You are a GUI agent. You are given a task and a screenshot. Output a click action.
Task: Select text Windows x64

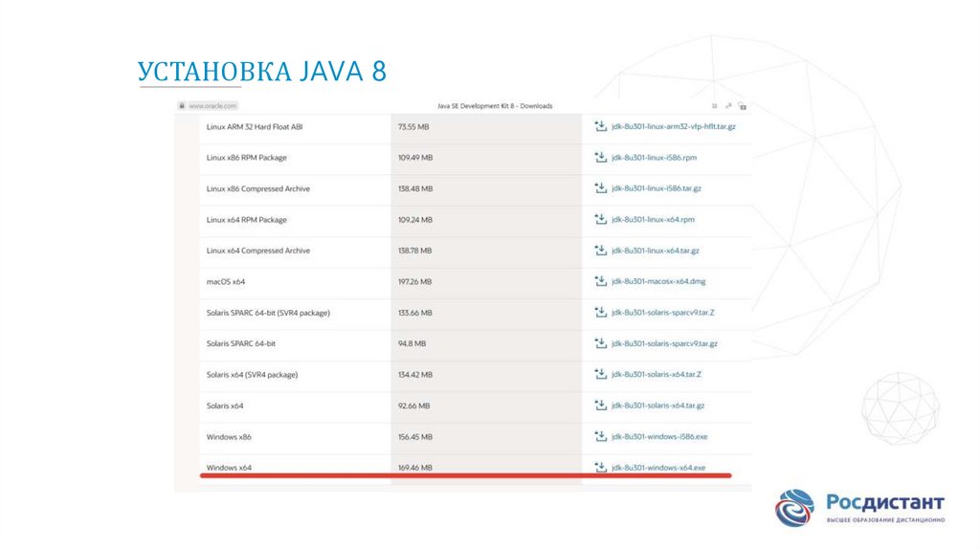tap(229, 467)
